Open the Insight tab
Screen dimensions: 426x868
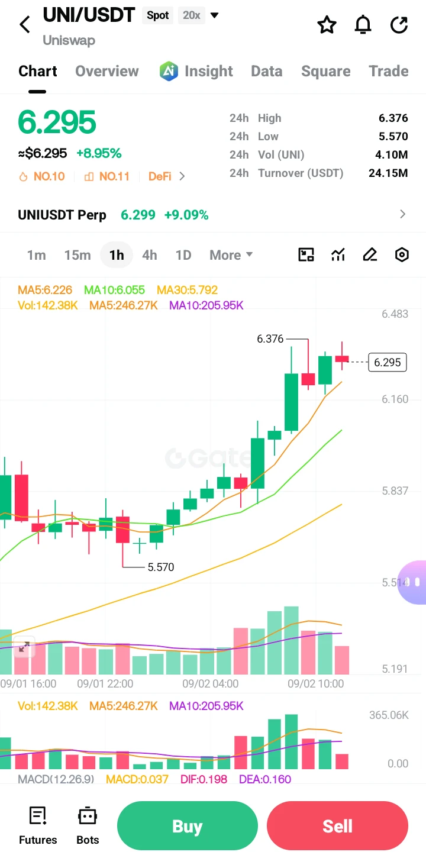coord(208,71)
